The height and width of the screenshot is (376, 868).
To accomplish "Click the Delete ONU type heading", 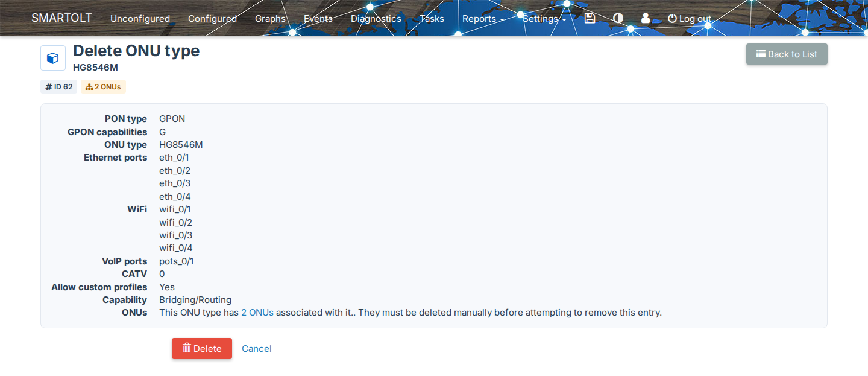I will point(136,51).
